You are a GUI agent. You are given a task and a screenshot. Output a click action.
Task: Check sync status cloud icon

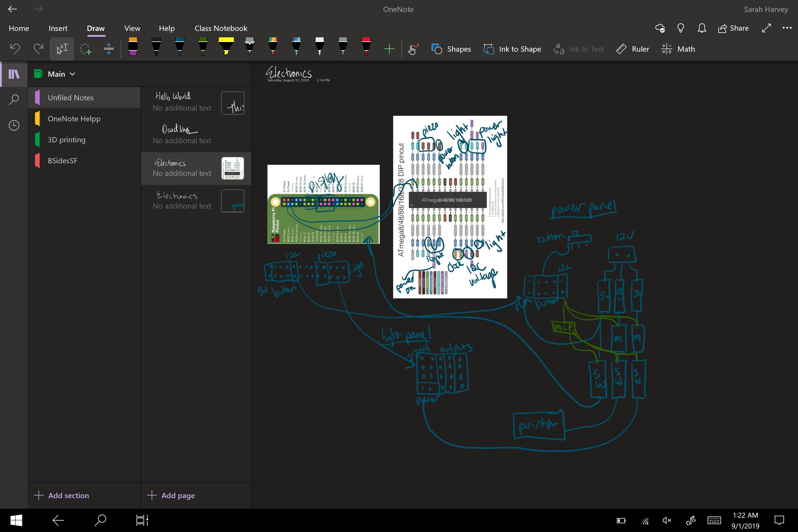(660, 28)
